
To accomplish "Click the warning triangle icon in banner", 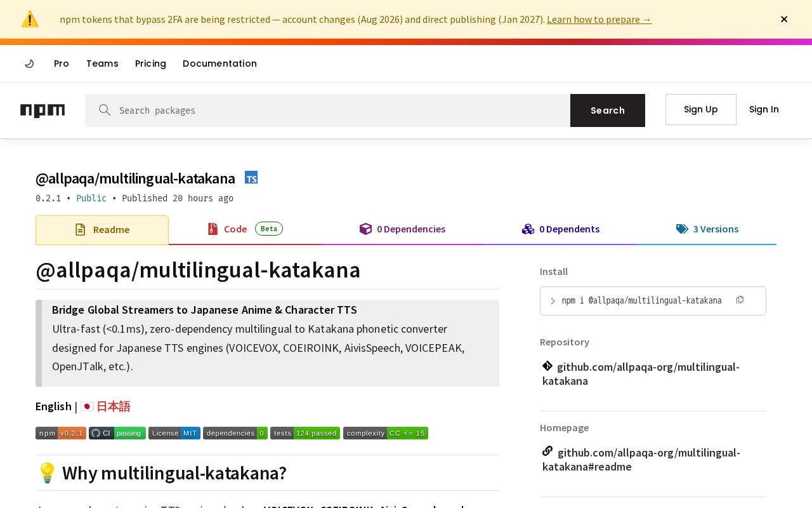I will tap(30, 19).
